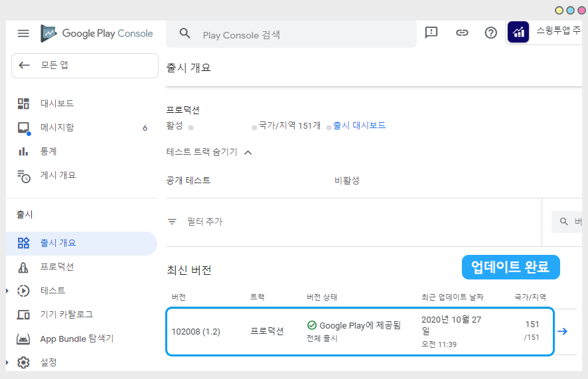Click the feedback announcement icon
Viewport: 588px width, 379px height.
click(x=431, y=33)
